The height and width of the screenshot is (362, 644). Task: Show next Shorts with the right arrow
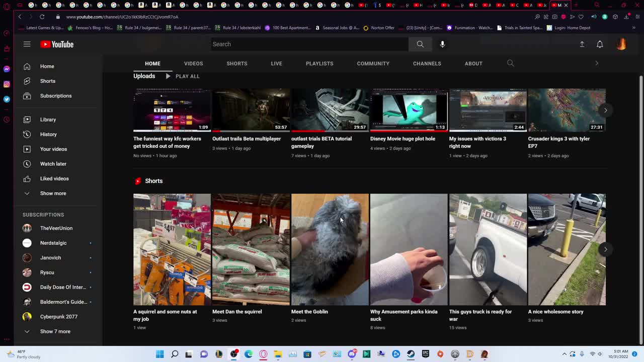[x=605, y=249]
